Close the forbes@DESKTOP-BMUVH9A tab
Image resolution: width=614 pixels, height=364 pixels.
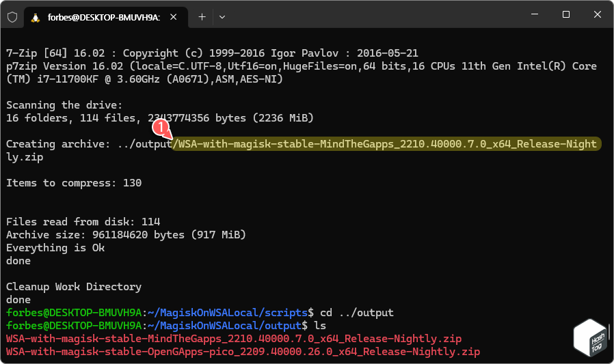point(174,17)
